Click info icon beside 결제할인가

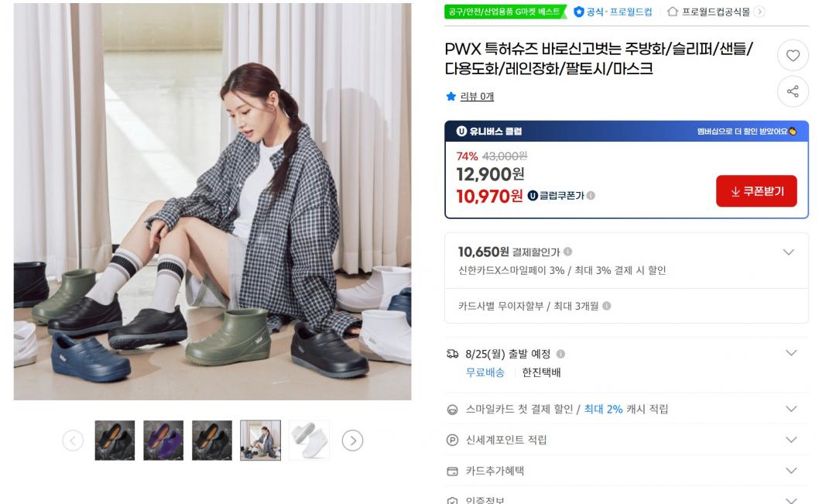pos(568,252)
